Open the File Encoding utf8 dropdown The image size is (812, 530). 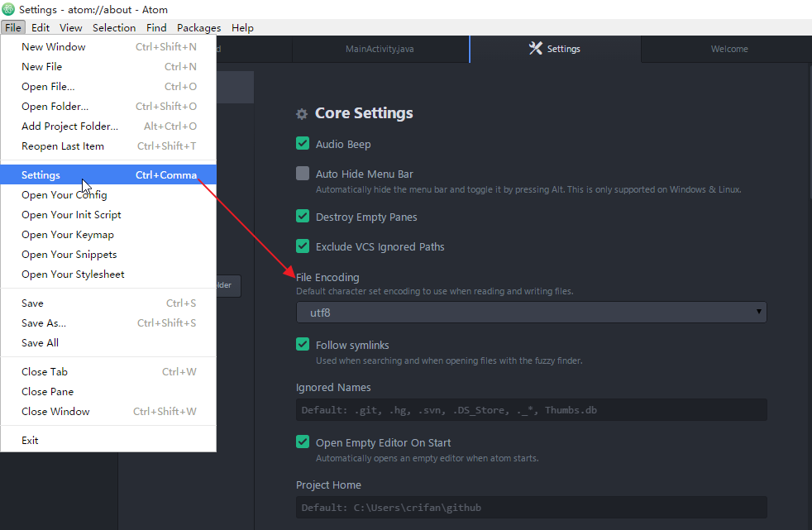531,313
